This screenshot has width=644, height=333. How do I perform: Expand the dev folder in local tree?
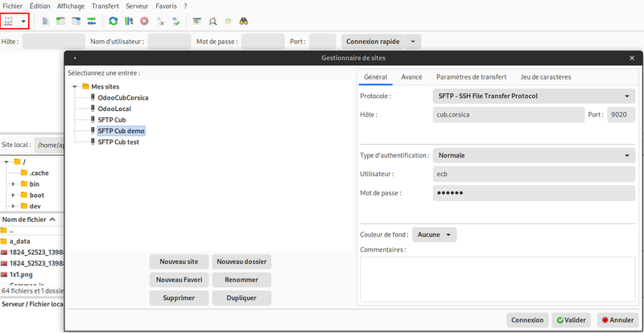(13, 206)
